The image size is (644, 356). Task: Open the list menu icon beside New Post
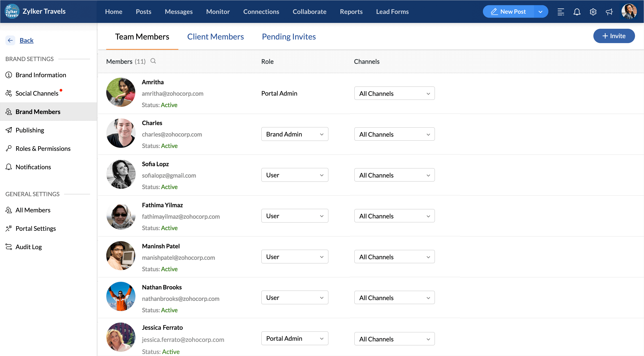point(561,12)
